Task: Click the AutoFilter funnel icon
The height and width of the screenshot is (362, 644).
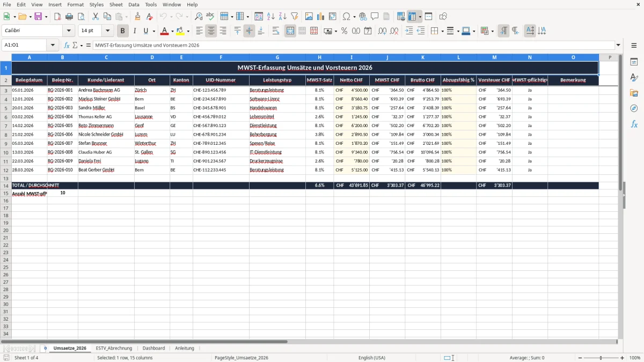Action: (x=294, y=17)
